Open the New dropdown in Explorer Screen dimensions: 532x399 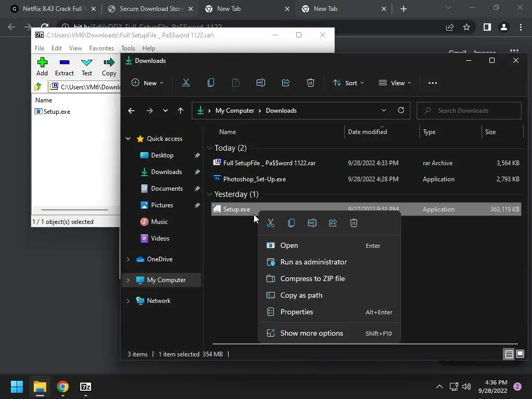[x=147, y=83]
